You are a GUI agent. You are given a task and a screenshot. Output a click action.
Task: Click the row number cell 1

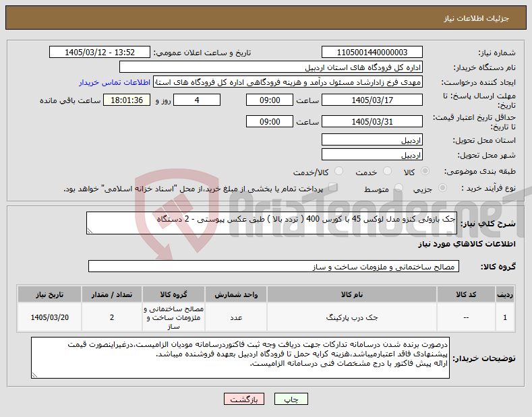[x=505, y=317]
